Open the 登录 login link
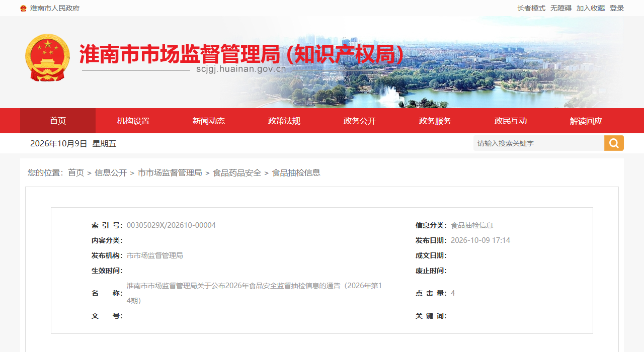The image size is (644, 352). 617,9
